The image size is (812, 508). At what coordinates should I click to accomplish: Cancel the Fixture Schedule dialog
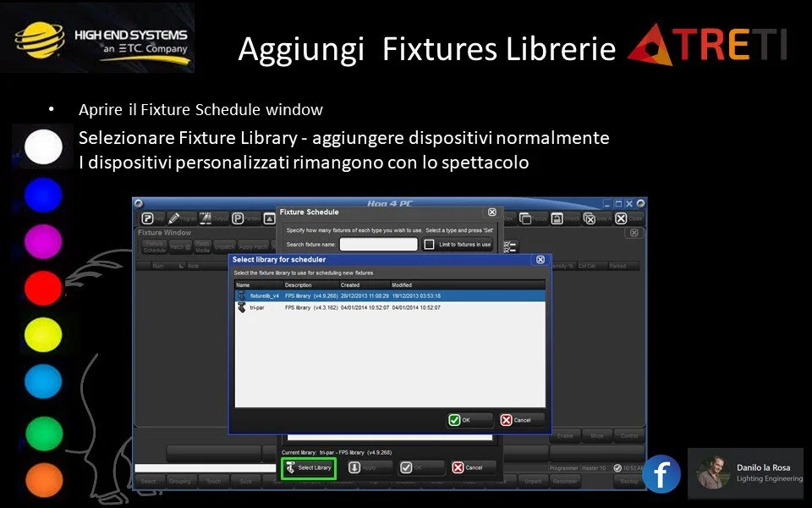click(x=474, y=467)
